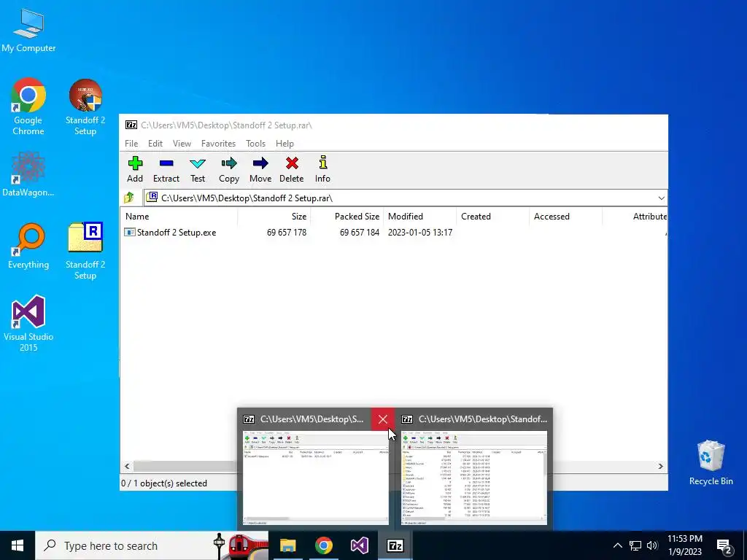Open the Recycle Bin

(711, 463)
